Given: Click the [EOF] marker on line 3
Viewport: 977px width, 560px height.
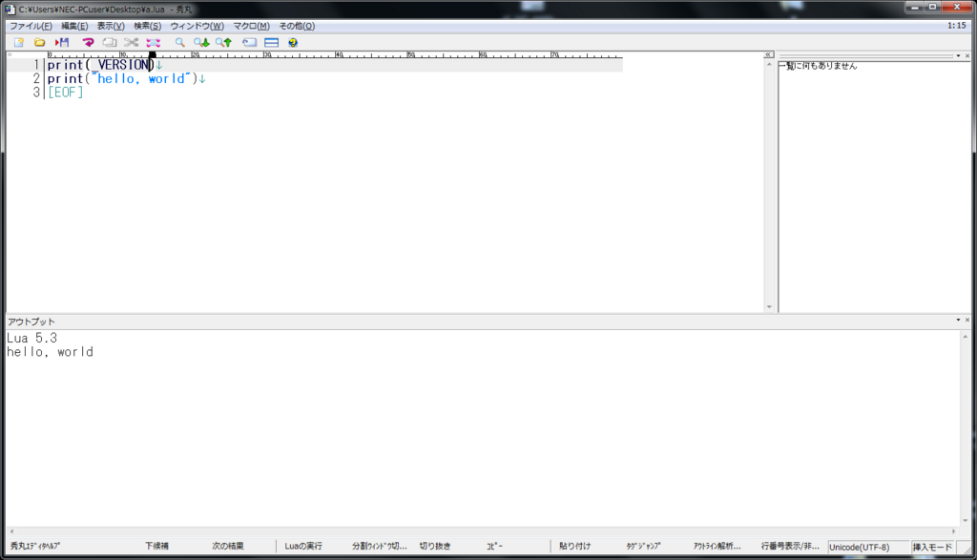Looking at the screenshot, I should click(x=66, y=93).
